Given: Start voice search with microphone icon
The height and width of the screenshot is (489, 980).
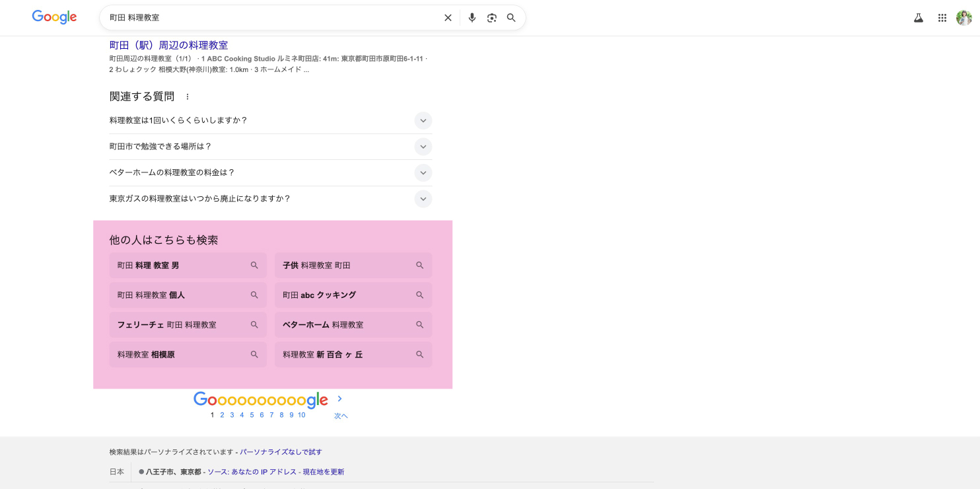Looking at the screenshot, I should pos(472,18).
